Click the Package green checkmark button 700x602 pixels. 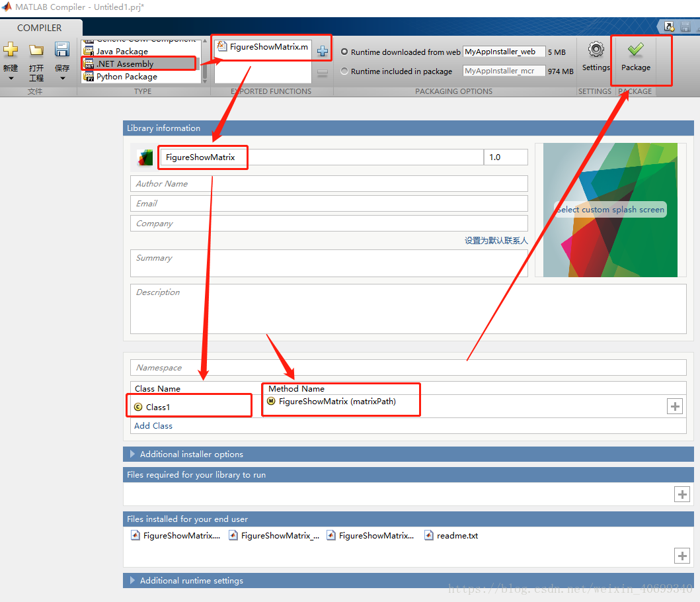(635, 50)
